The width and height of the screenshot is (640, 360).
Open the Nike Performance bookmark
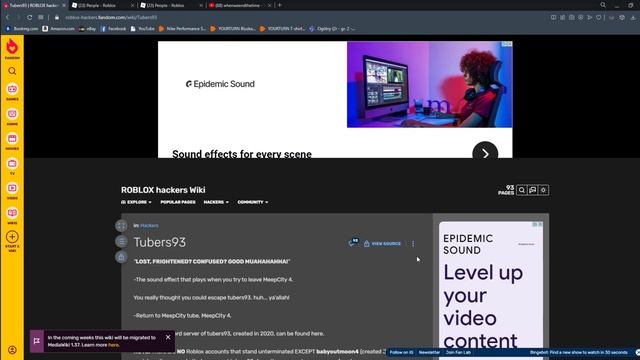182,29
